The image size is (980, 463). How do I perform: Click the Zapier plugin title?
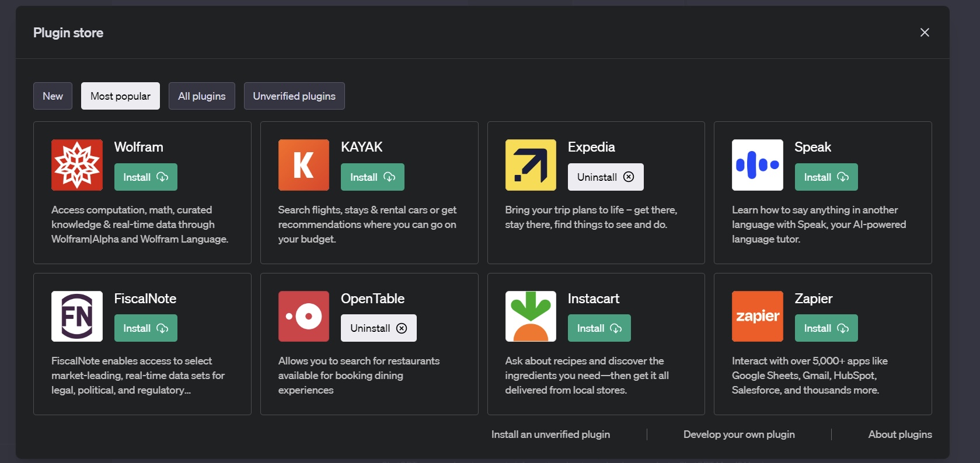814,299
